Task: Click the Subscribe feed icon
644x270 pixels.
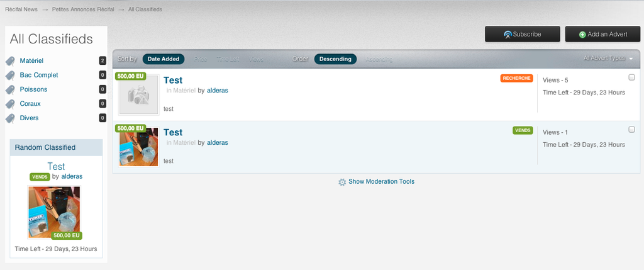Action: pyautogui.click(x=508, y=35)
